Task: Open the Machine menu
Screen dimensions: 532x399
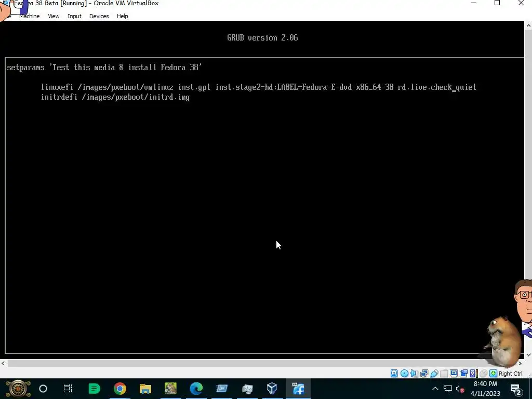Action: (30, 16)
